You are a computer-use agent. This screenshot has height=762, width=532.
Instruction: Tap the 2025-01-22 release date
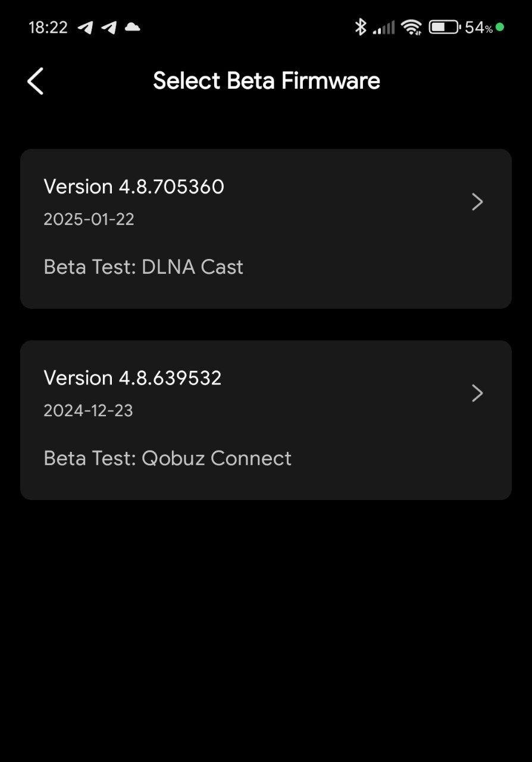click(89, 220)
